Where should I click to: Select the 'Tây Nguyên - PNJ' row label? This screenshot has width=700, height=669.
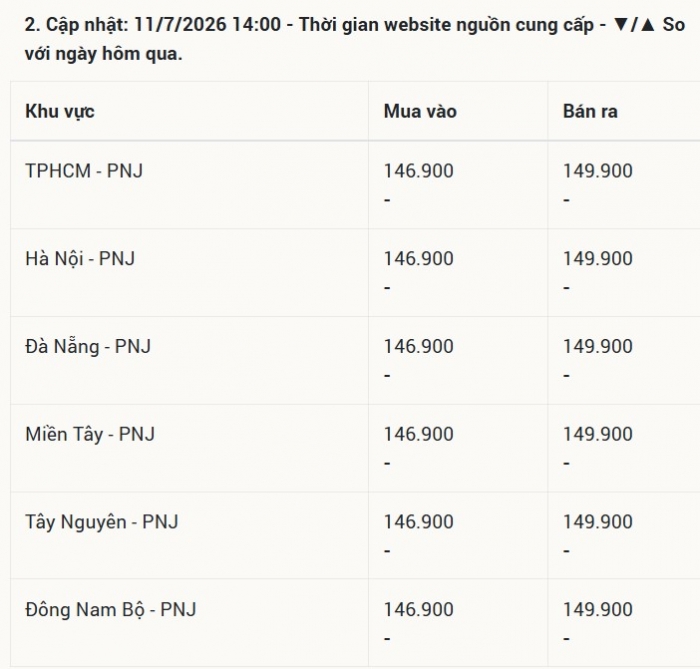click(102, 522)
